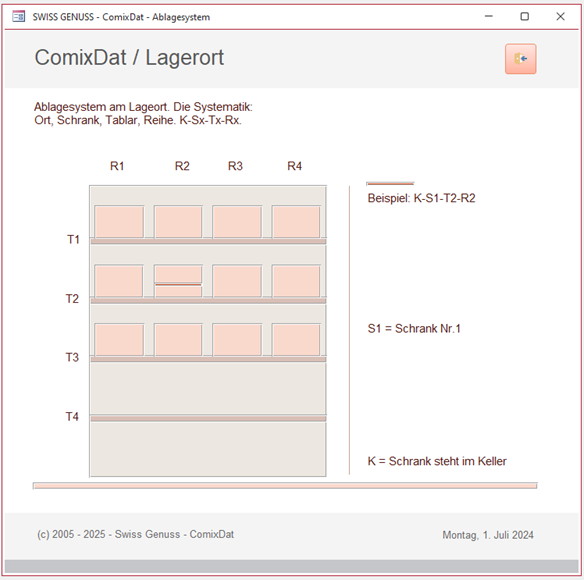
Task: Click the 'S1 = Schrank Nr.1' label
Action: 414,329
